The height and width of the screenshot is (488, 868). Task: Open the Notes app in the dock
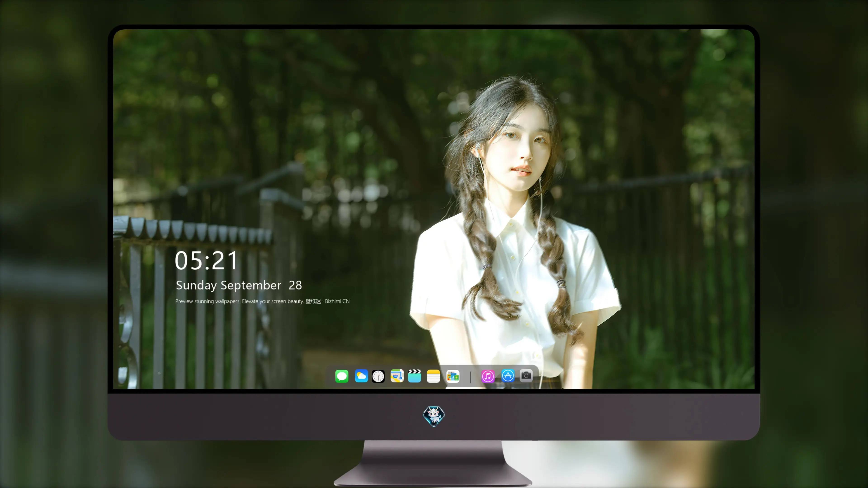tap(433, 376)
